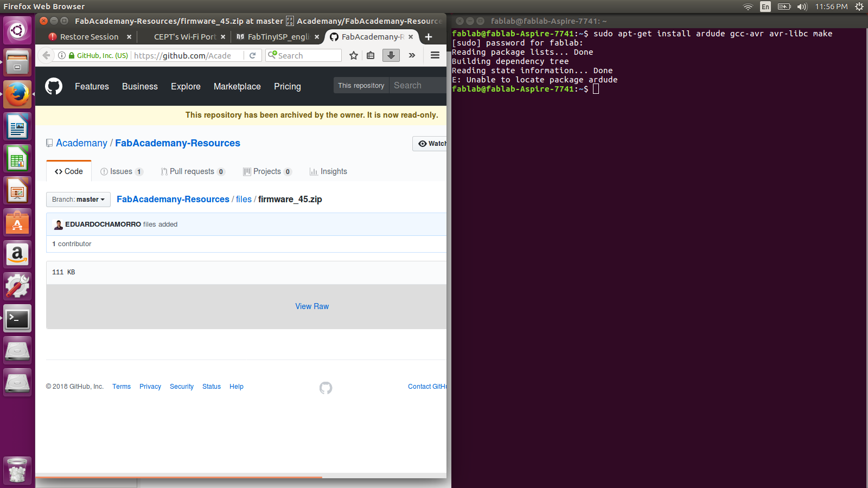Reload the page with the refresh icon
Viewport: 868px width, 488px height.
(x=252, y=55)
